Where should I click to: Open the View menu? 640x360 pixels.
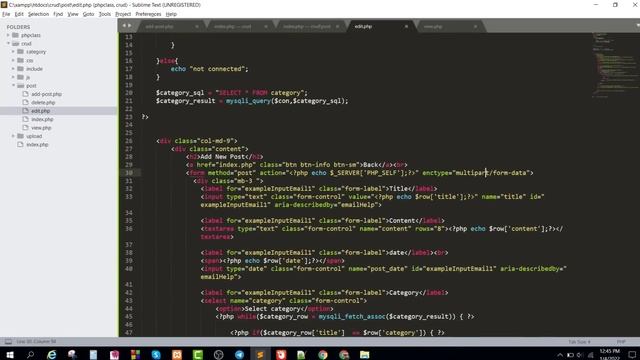73,14
